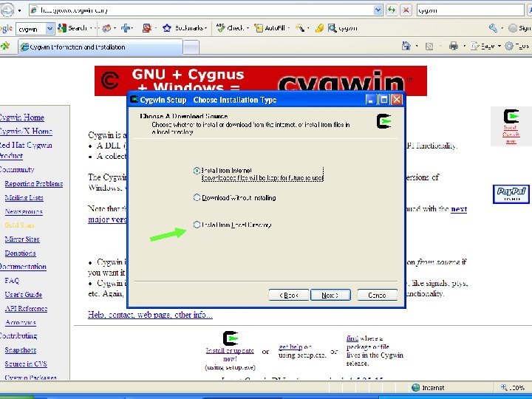Open the Source in CVS link
The image size is (532, 399).
(26, 364)
